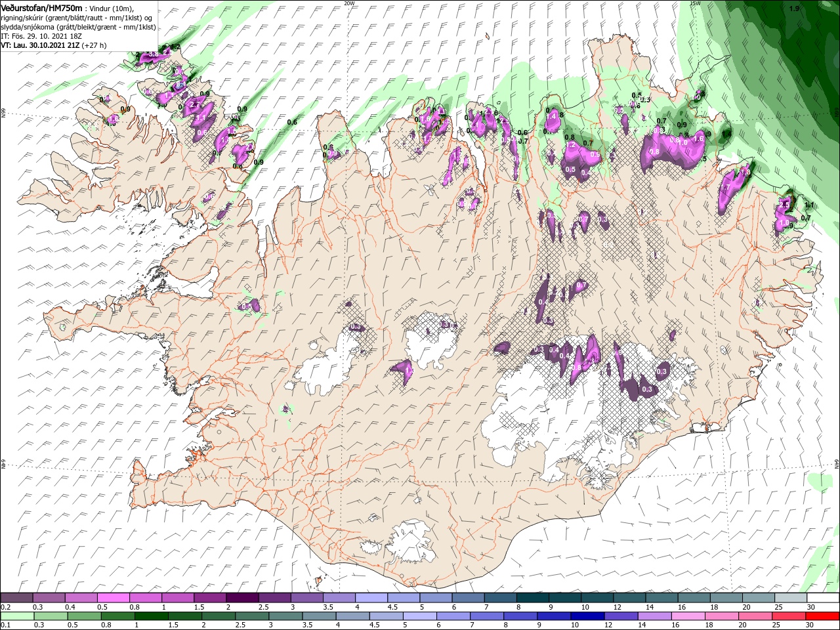Viewport: 840px width, 630px height.
Task: Select the white 1.2 snowfall value
Action: 571,145
